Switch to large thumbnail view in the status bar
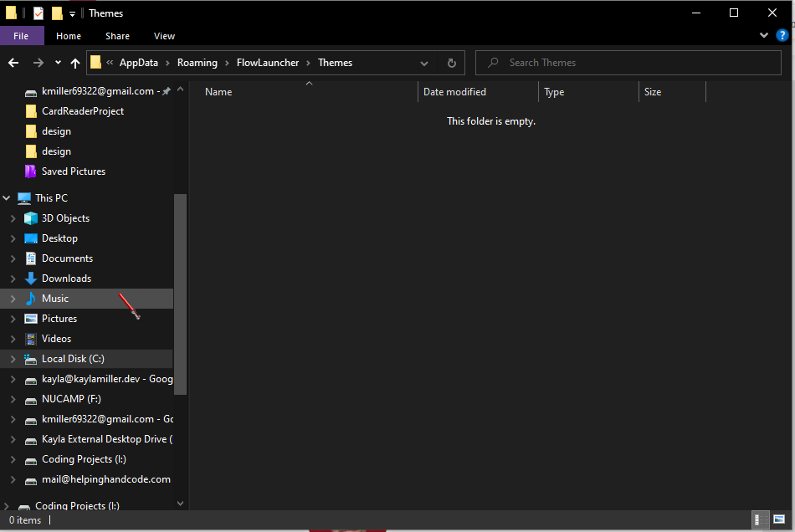Viewport: 795px width, 532px height. 780,519
